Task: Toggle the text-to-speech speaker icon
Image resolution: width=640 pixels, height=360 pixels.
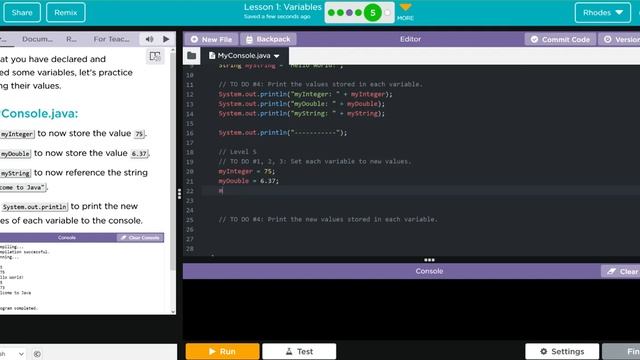Action: point(150,39)
